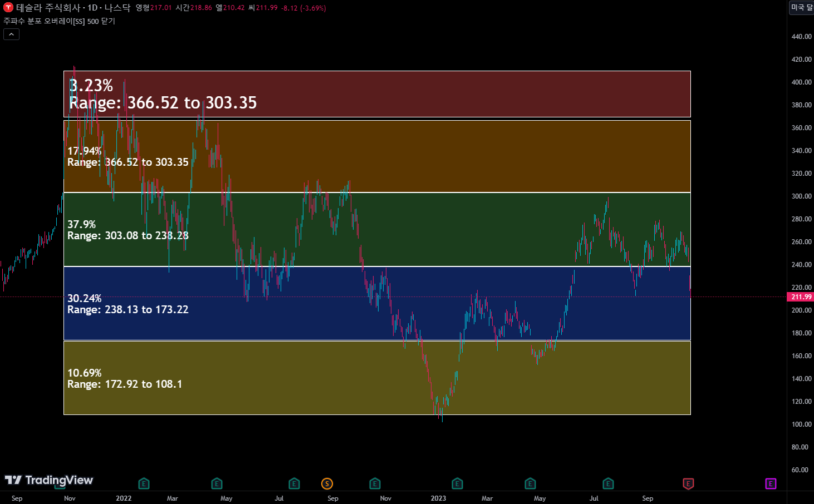
Task: Click the TradingView logo
Action: (x=49, y=480)
